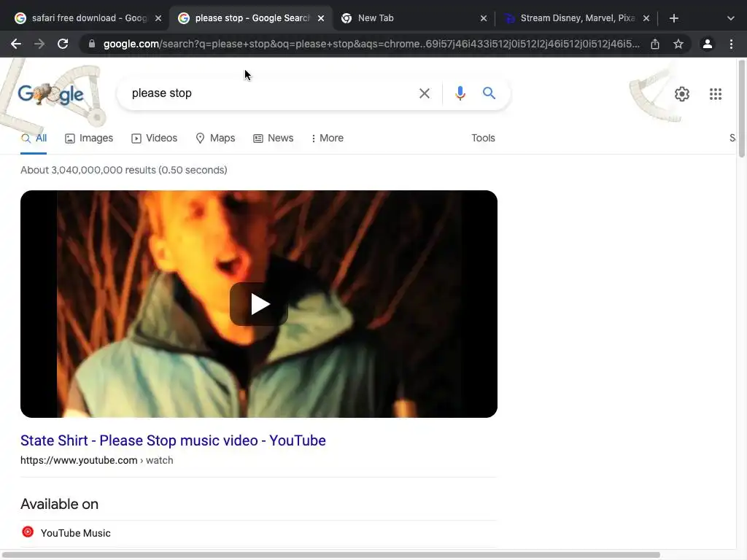Submit search with magnifier icon
Viewport: 747px width, 560px height.
coord(489,93)
